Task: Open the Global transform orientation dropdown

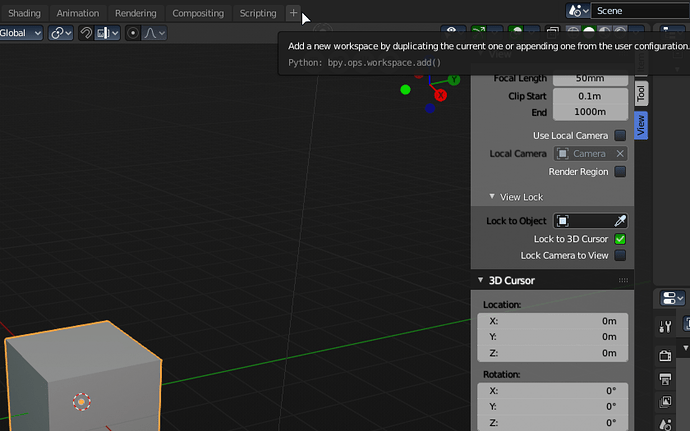Action: (x=20, y=33)
